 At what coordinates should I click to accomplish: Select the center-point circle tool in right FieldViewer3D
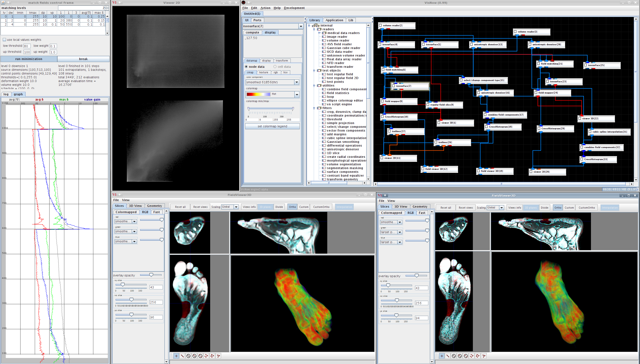[x=454, y=356]
